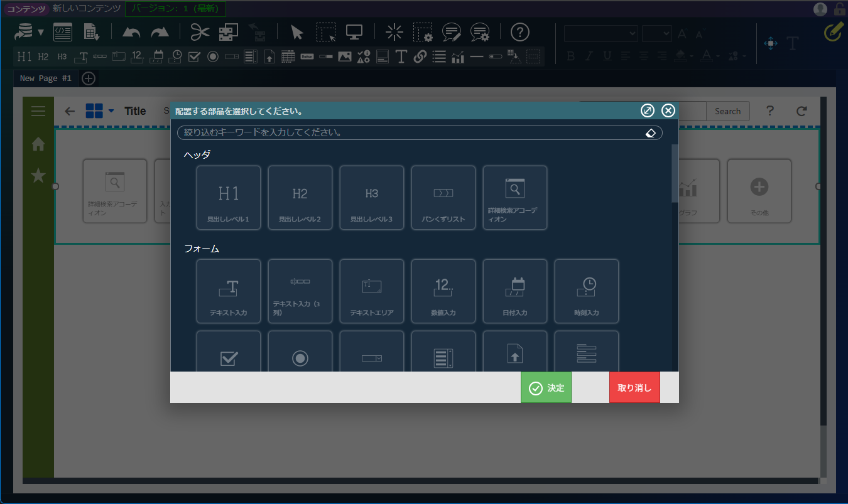Open the help question mark in toolbar
This screenshot has width=848, height=504.
(x=520, y=32)
